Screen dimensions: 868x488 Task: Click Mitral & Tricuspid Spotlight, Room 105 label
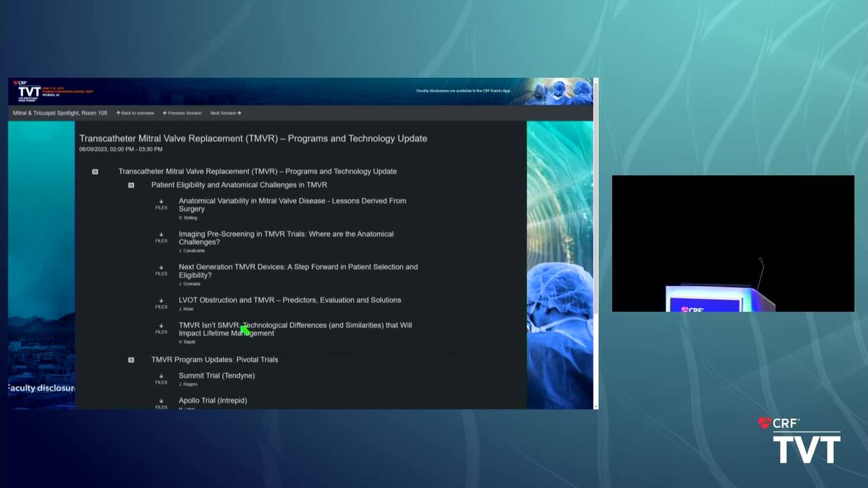pyautogui.click(x=60, y=113)
